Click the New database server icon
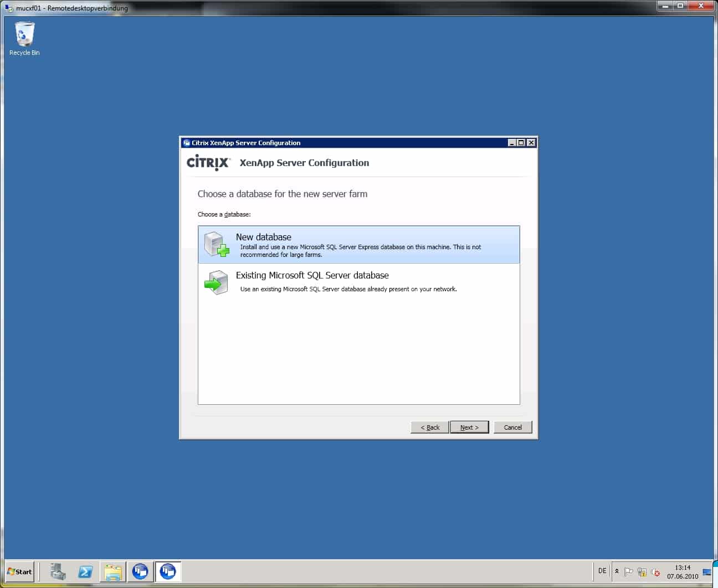The width and height of the screenshot is (718, 588). coord(216,244)
